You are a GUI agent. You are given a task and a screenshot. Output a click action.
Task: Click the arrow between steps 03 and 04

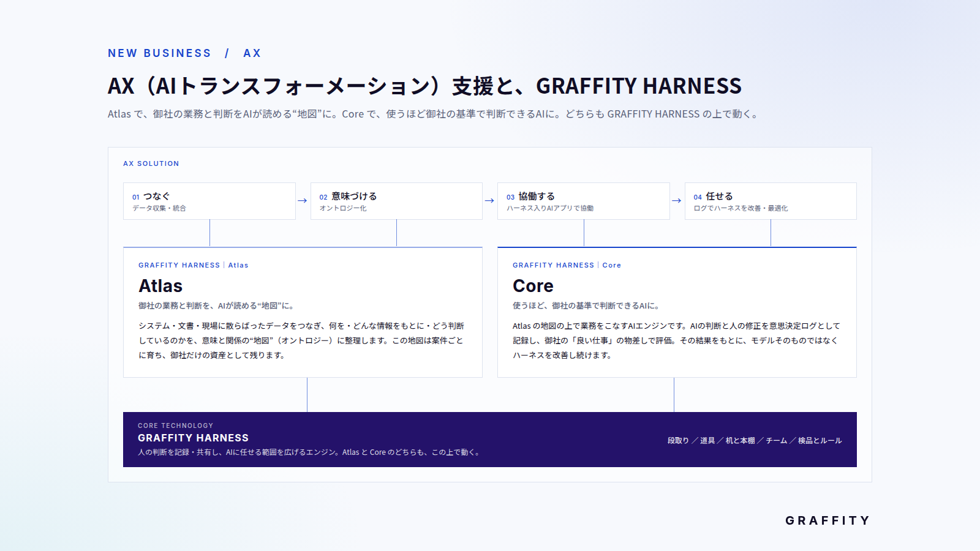(677, 200)
